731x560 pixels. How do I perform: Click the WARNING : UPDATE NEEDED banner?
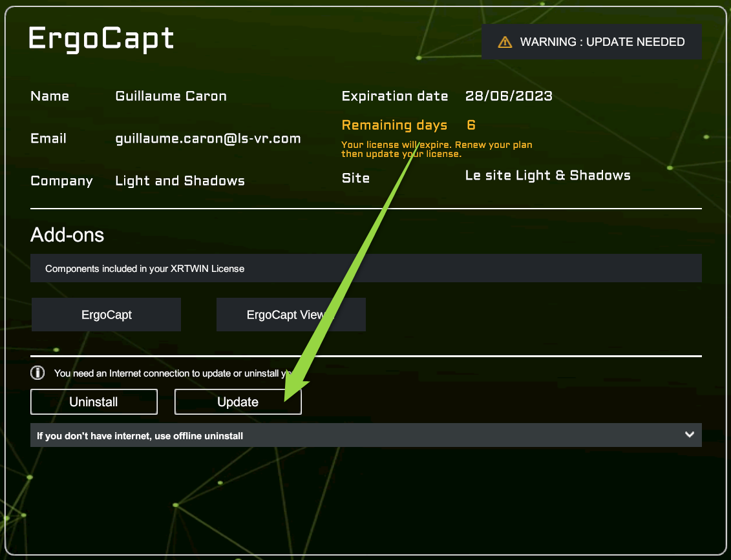(591, 42)
